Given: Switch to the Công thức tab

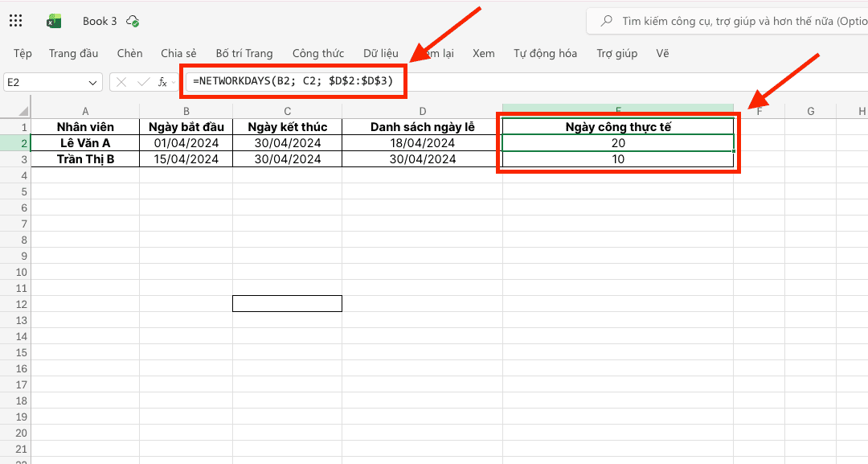Looking at the screenshot, I should pyautogui.click(x=317, y=53).
